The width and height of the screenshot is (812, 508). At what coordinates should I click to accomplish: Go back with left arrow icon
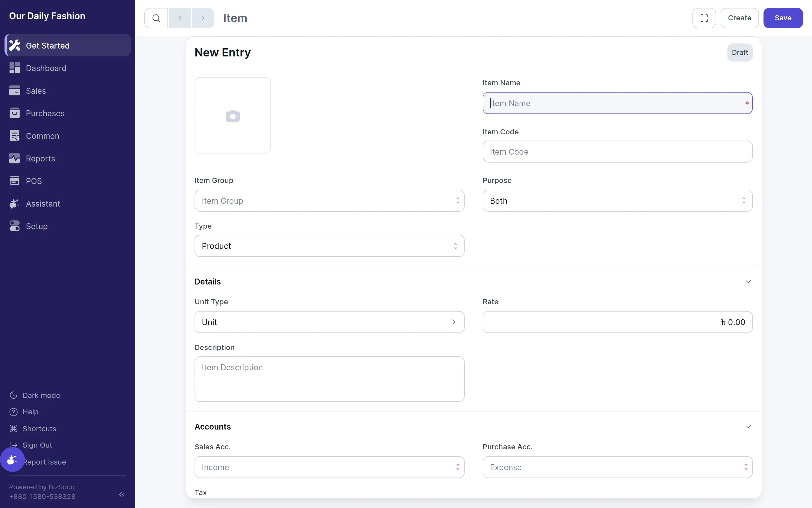[x=180, y=18]
